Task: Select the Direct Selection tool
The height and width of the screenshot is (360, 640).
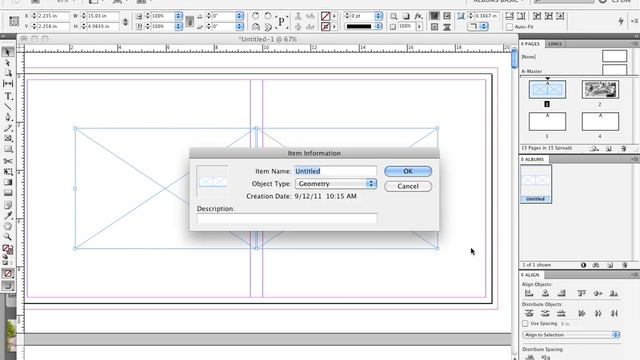Action: [8, 63]
